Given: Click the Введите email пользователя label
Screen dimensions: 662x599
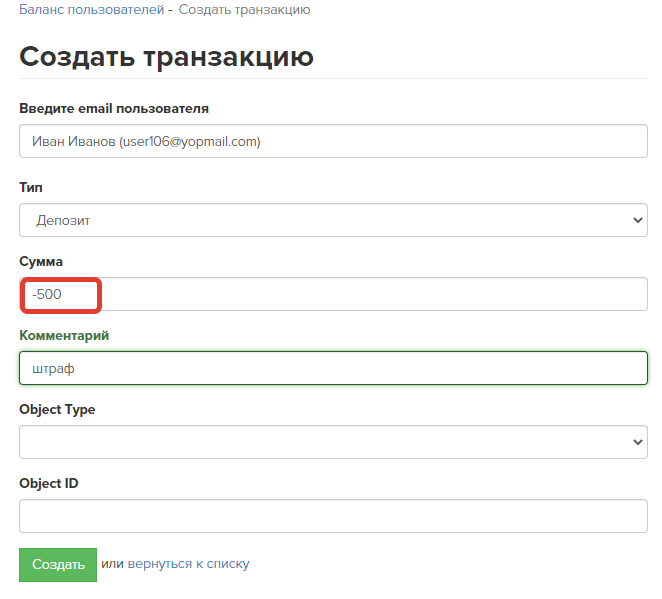Looking at the screenshot, I should pos(114,108).
